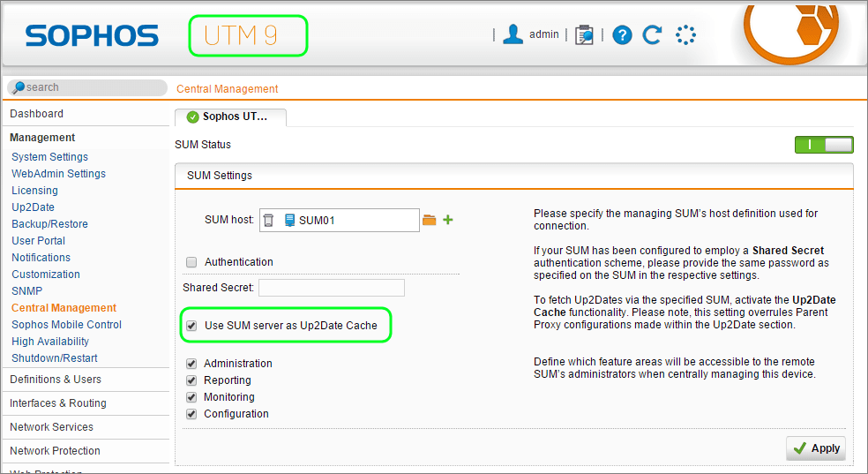Open the object folder icon next to SUM host
The height and width of the screenshot is (474, 868).
(429, 220)
